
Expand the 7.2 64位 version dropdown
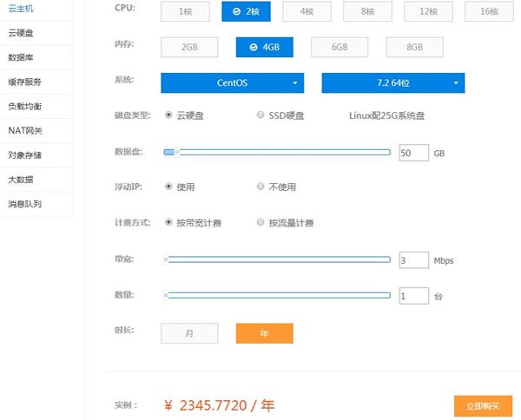(x=392, y=82)
